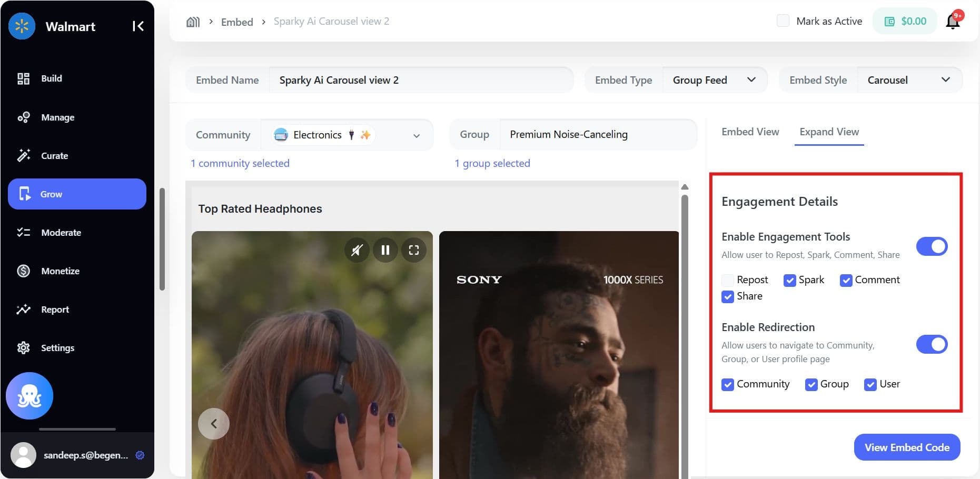The image size is (980, 479).
Task: Click the 1 community selected link
Action: pyautogui.click(x=240, y=163)
